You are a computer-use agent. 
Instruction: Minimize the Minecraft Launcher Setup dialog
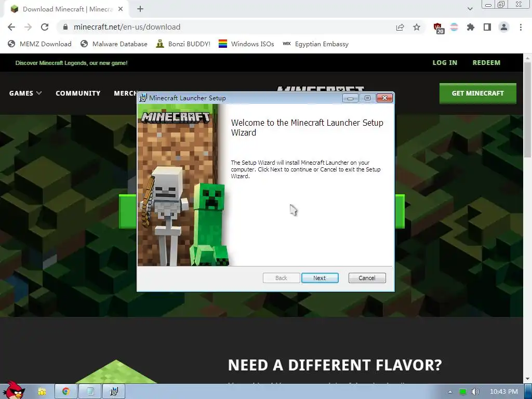coord(350,98)
